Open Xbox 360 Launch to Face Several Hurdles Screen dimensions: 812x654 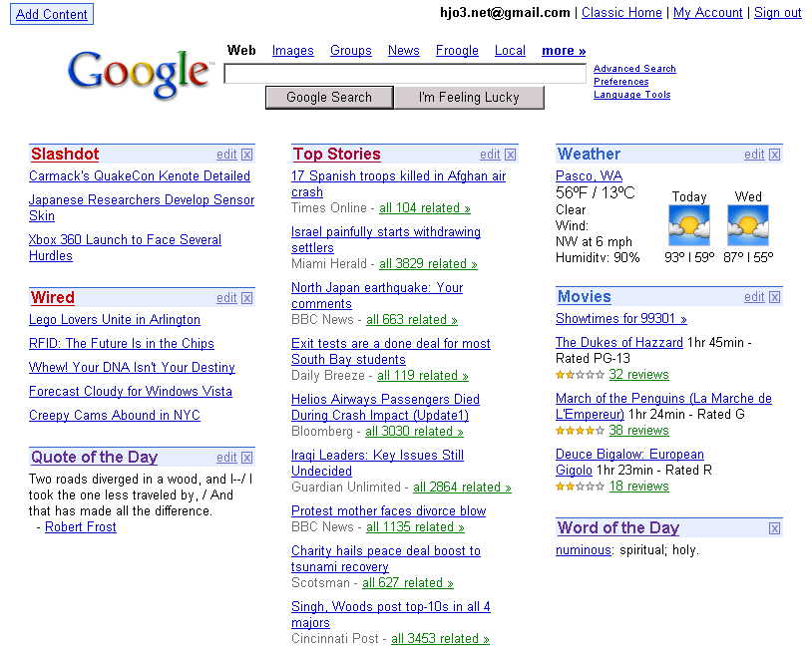point(125,247)
